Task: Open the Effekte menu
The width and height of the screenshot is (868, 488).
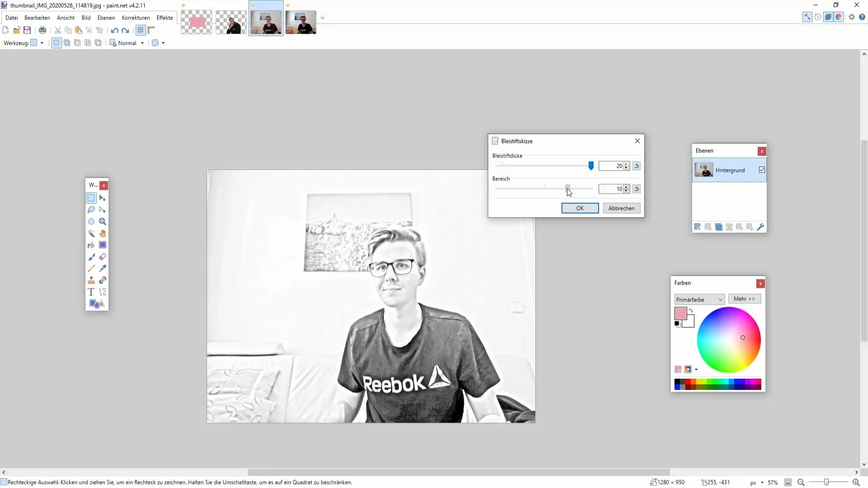Action: tap(165, 18)
